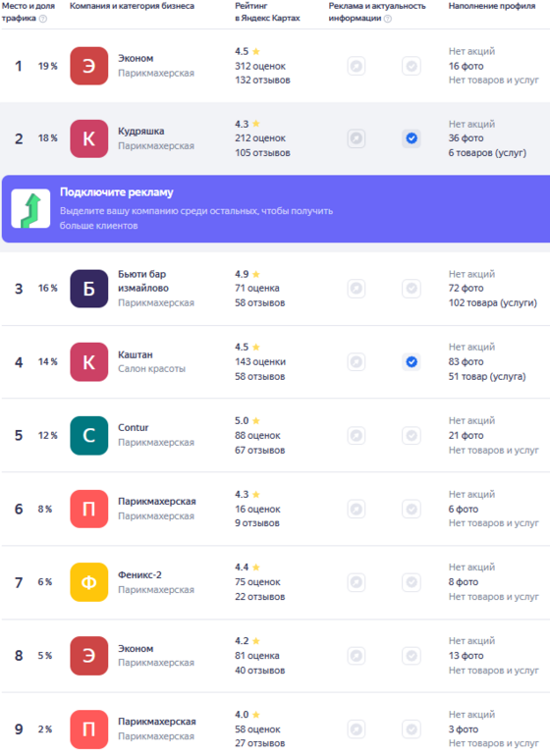Screen dimensions: 550x756
Task: Click blue verified checkmark in Кудряшка row
Action: [x=412, y=138]
